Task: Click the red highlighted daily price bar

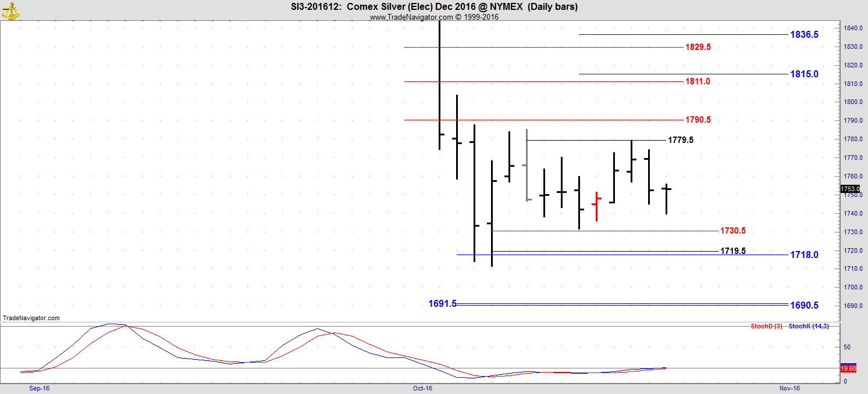Action: pos(597,206)
